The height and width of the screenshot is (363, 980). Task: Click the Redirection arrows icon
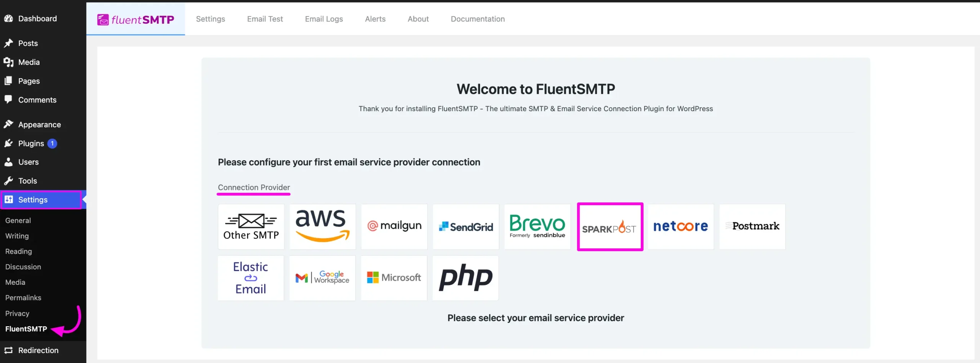click(x=8, y=350)
